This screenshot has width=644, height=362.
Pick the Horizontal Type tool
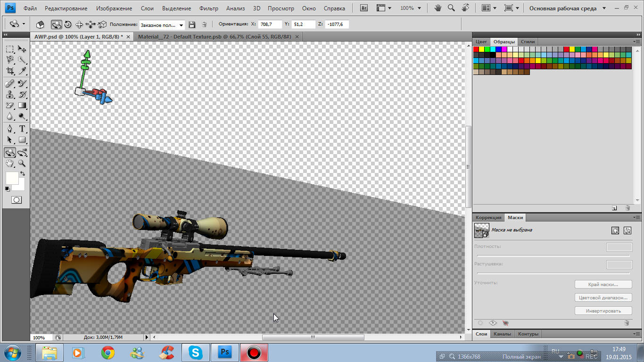pyautogui.click(x=22, y=129)
